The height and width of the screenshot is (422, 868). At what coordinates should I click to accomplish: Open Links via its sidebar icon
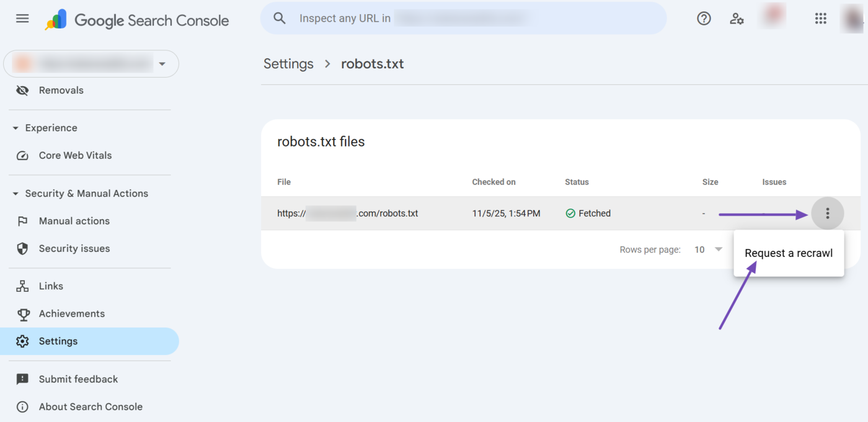[x=22, y=285]
